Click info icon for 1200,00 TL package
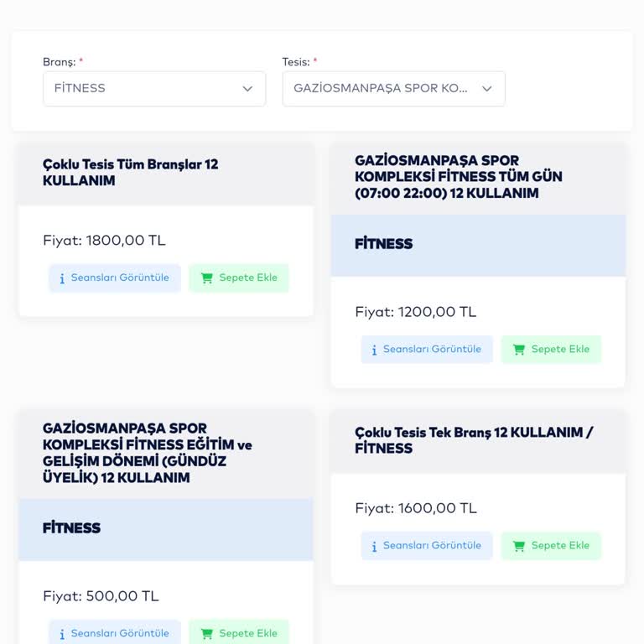Viewport: 644px width, 644px height. tap(374, 350)
